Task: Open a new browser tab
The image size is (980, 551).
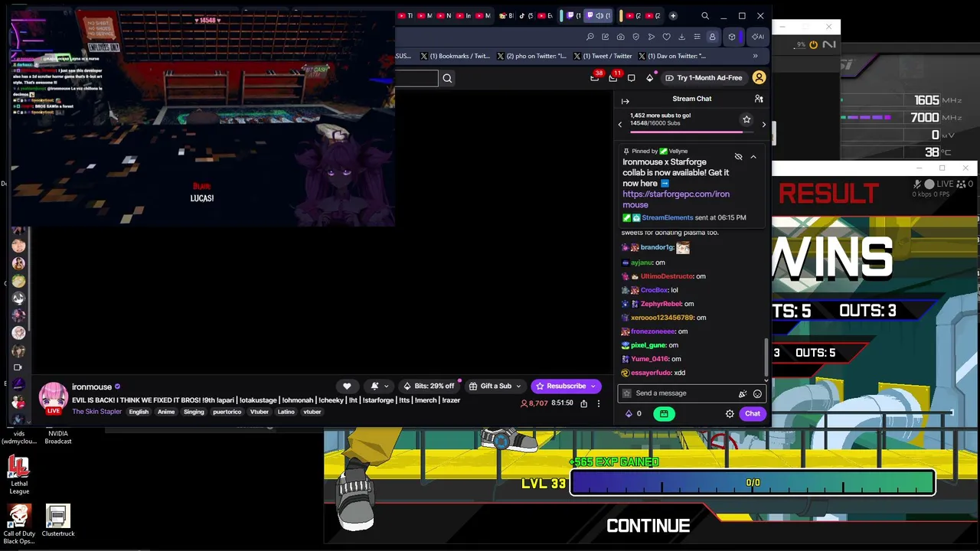Action: point(673,16)
